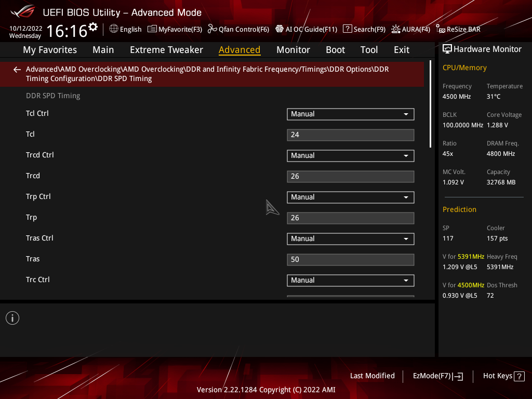Image resolution: width=532 pixels, height=399 pixels.
Task: Open the Trp Ctrl dropdown
Action: pos(351,197)
